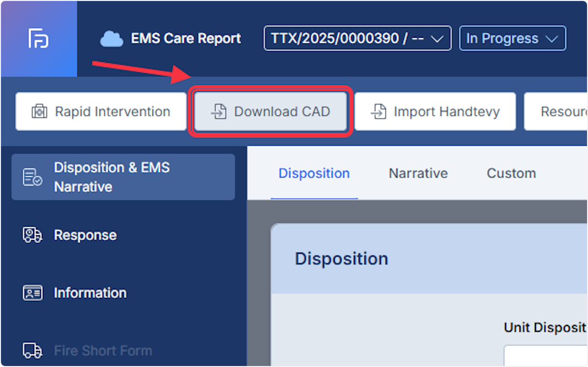
Task: Click the cloud icon beside EMS Care Report
Action: coord(112,39)
